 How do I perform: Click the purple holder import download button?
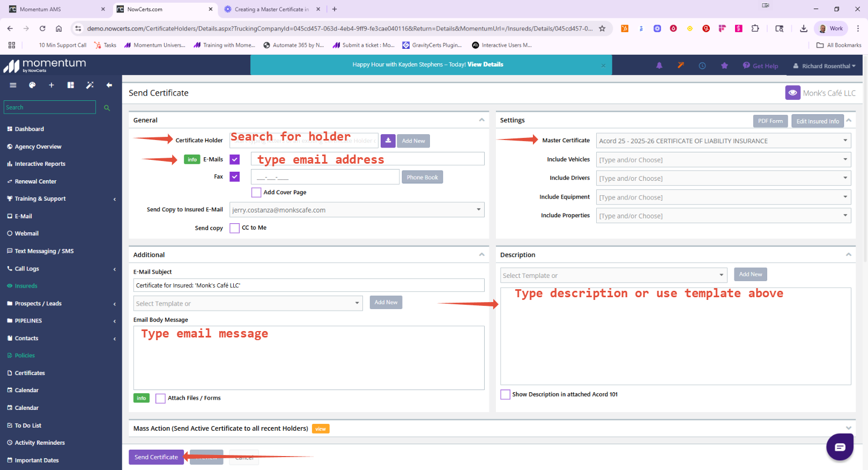coord(388,141)
